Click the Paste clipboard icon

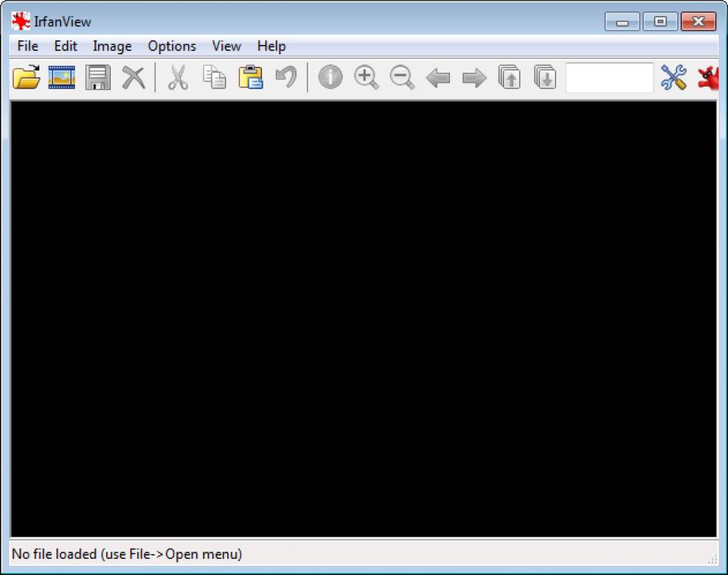tap(250, 77)
